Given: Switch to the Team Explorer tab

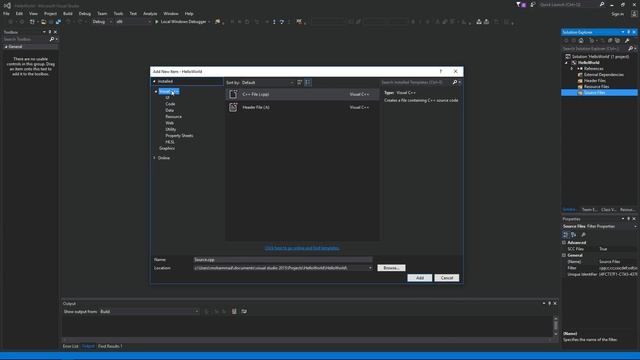Looking at the screenshot, I should (x=589, y=210).
